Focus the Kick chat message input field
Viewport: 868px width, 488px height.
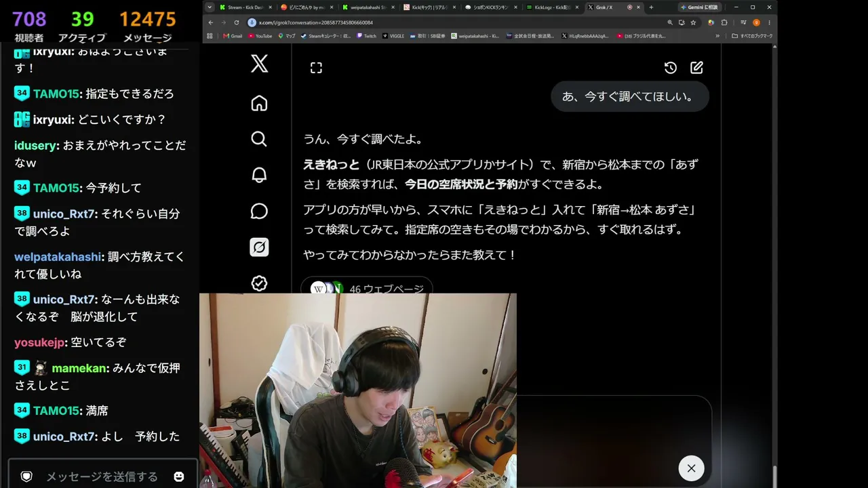pos(102,476)
